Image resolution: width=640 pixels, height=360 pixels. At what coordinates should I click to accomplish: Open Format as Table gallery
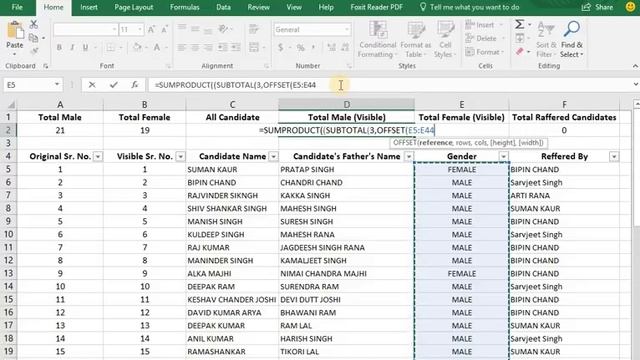416,40
